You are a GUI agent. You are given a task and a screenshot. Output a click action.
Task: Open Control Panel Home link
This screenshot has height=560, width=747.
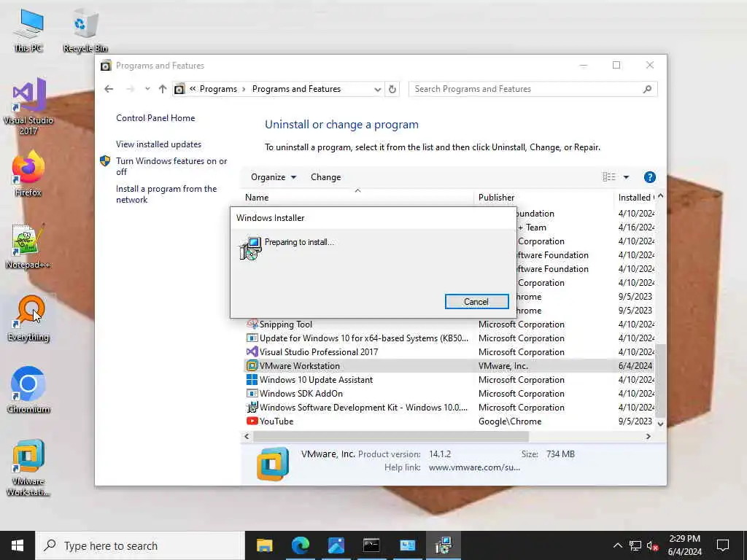tap(155, 118)
